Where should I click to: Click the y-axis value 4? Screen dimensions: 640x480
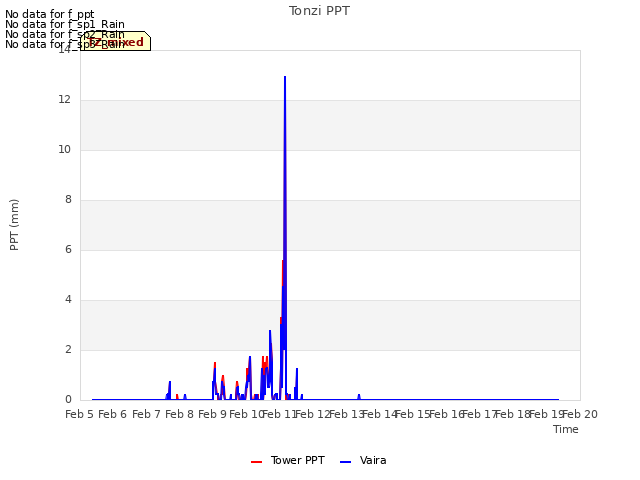pos(68,300)
